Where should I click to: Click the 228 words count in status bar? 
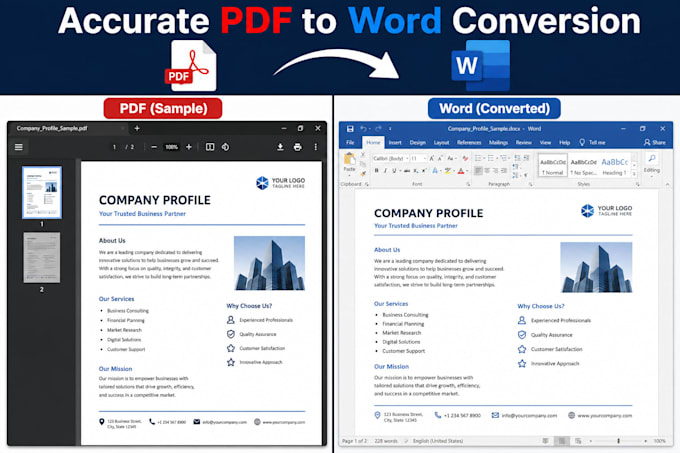(386, 441)
